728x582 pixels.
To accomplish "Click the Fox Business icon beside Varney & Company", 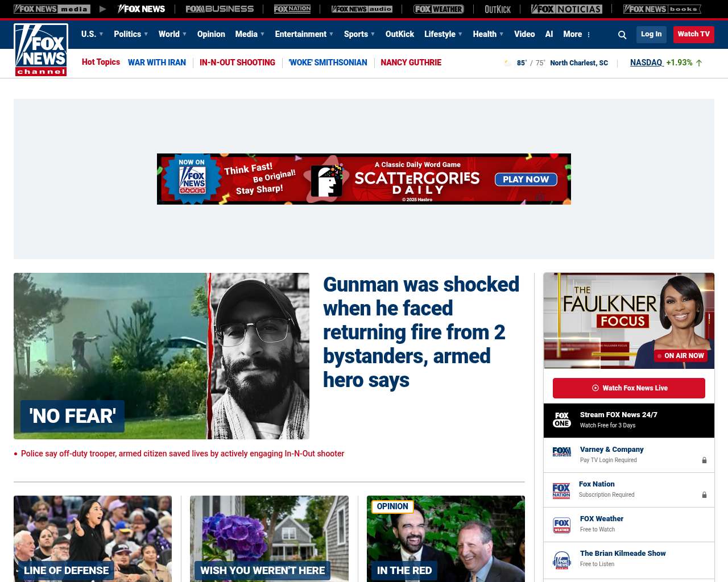I will click(562, 452).
